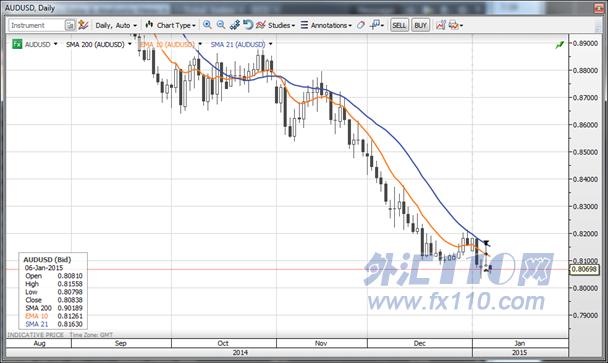Select the eraser annotation icon
The width and height of the screenshot is (608, 363).
point(361,25)
